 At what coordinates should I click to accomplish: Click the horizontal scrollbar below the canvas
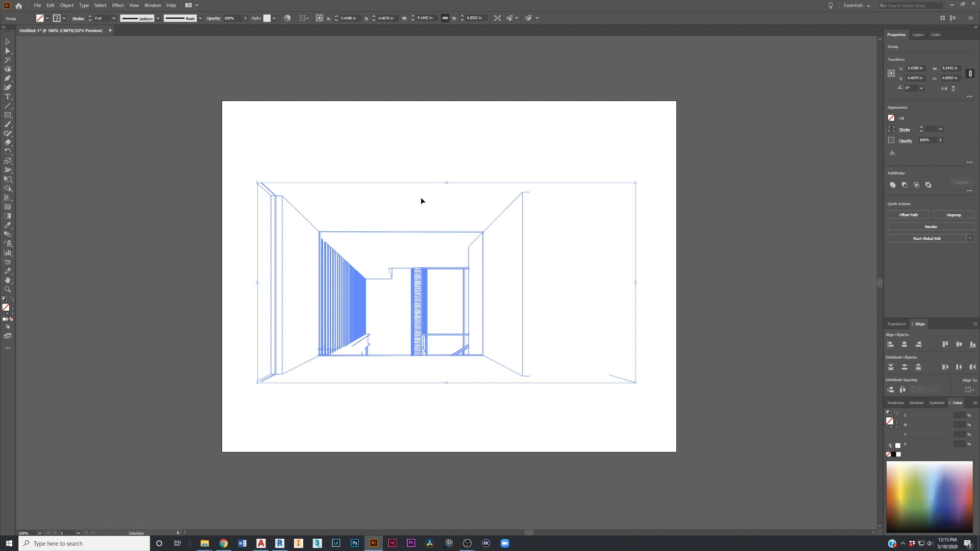(528, 532)
